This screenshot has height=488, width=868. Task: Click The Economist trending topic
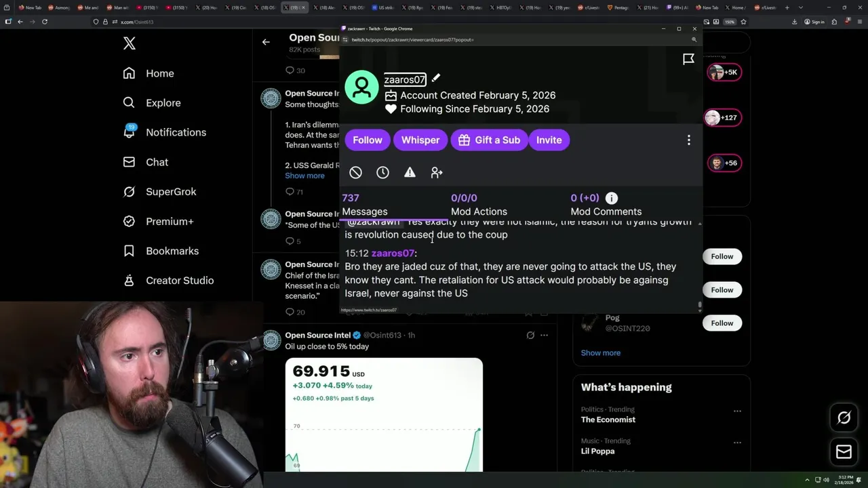(608, 420)
